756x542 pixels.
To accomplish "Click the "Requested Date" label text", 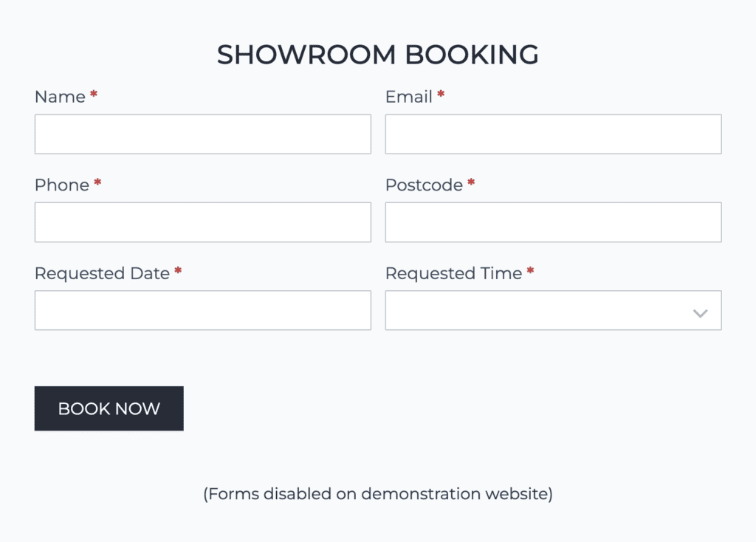I will (x=102, y=273).
